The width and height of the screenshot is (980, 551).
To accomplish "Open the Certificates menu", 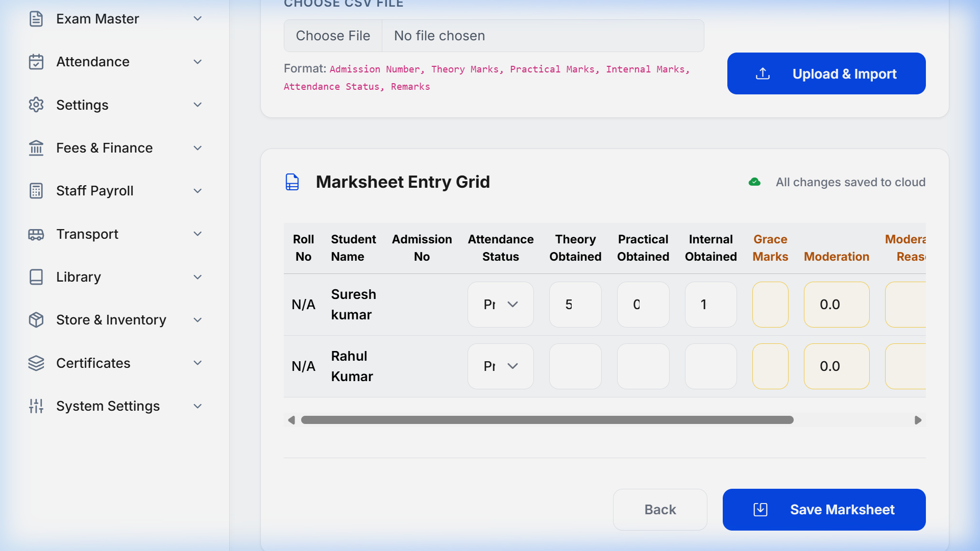I will tap(116, 363).
